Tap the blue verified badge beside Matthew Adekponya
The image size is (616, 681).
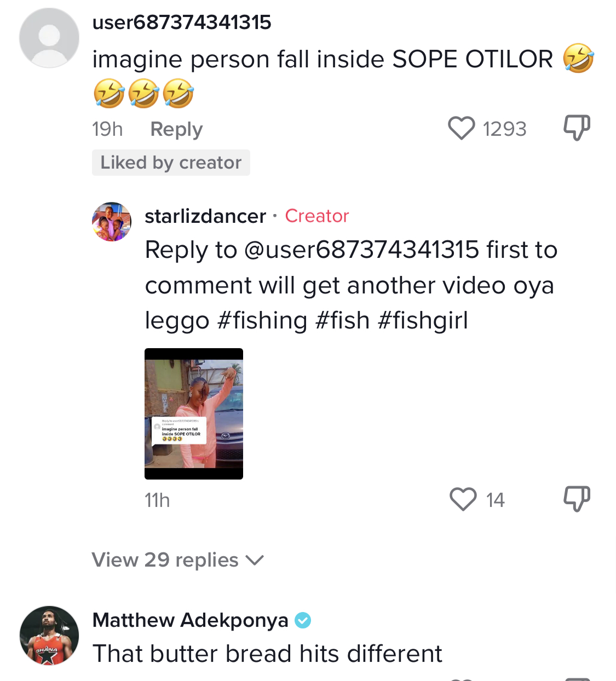pyautogui.click(x=303, y=620)
